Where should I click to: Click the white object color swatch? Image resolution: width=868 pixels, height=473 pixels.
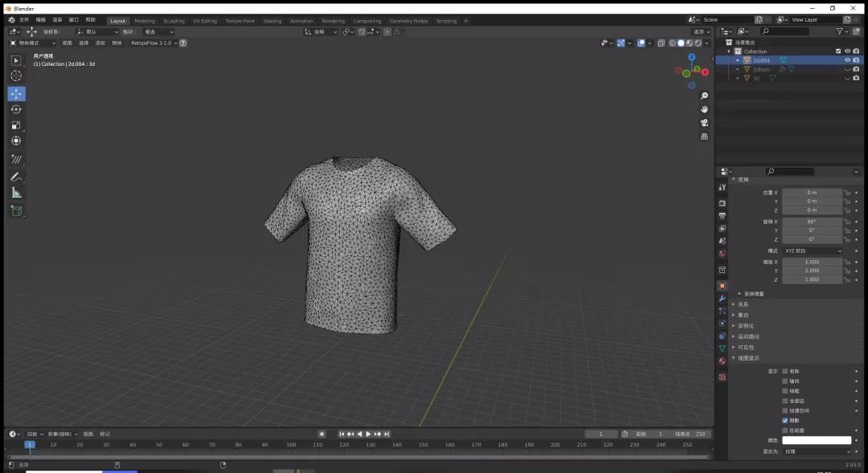(x=817, y=439)
